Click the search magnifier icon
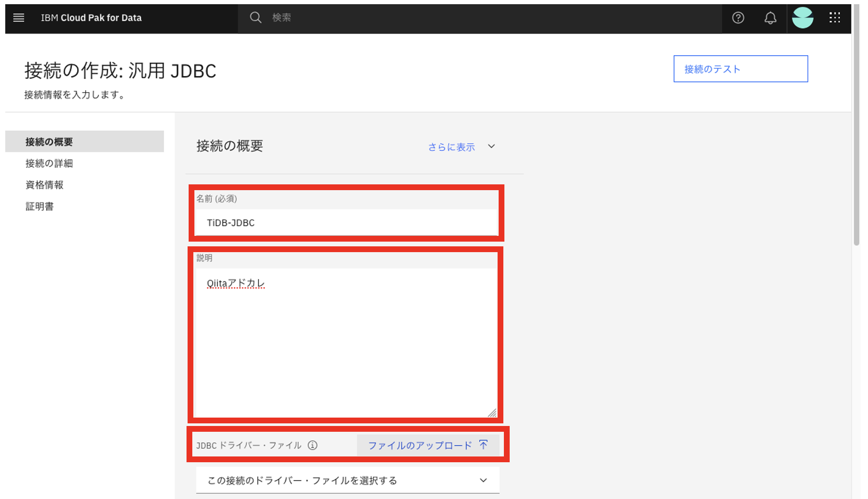868x499 pixels. (x=256, y=17)
